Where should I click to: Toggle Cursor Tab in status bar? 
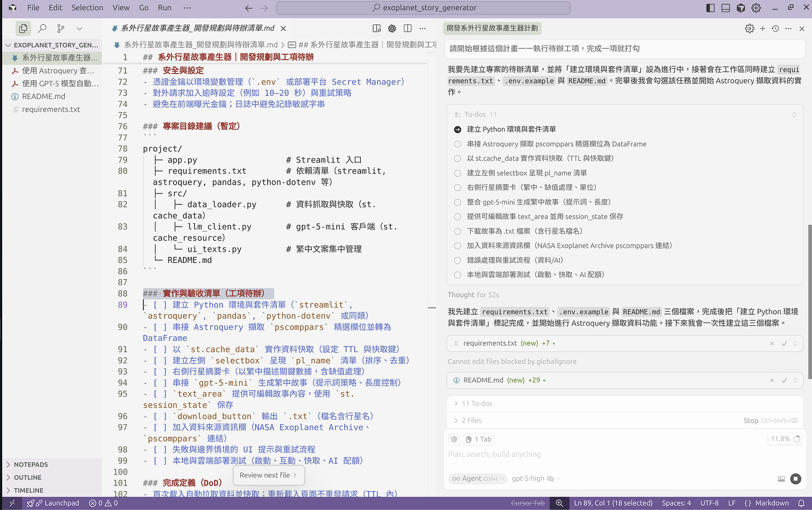click(x=528, y=503)
